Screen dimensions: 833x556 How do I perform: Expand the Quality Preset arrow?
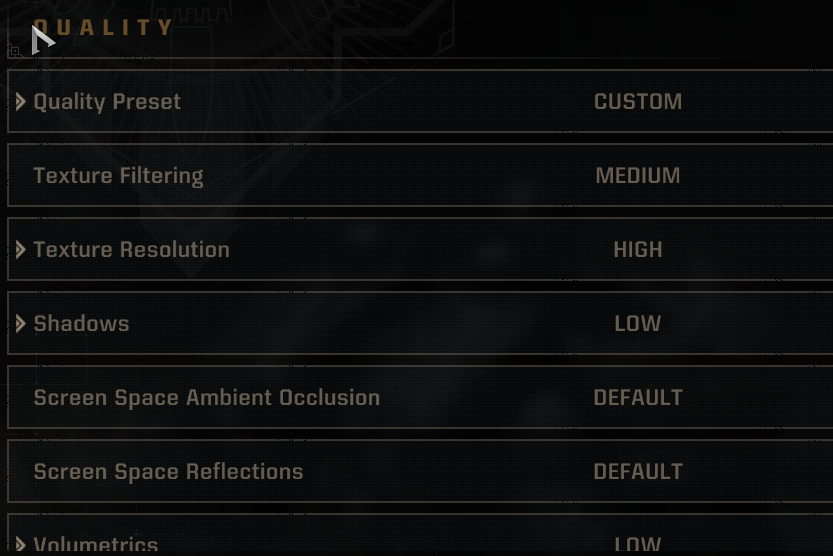pyautogui.click(x=21, y=101)
